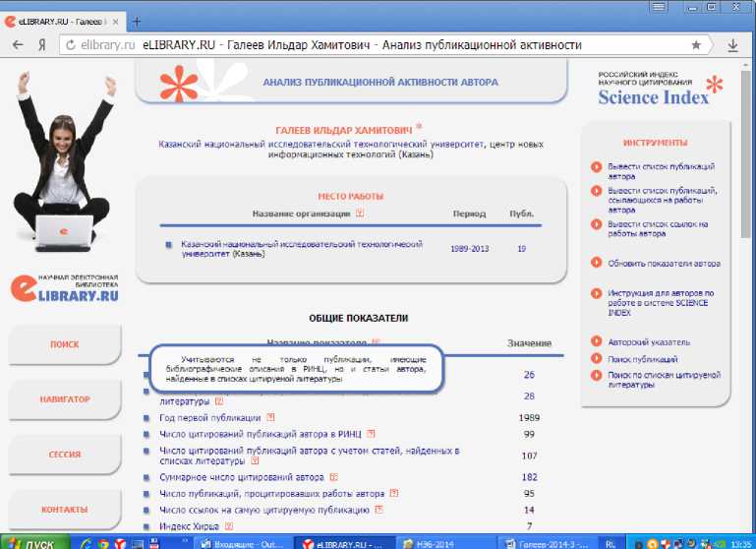The height and width of the screenshot is (549, 756).
Task: Click link 'Число ссылок на самую цитируемую публикацию'
Action: 264,510
